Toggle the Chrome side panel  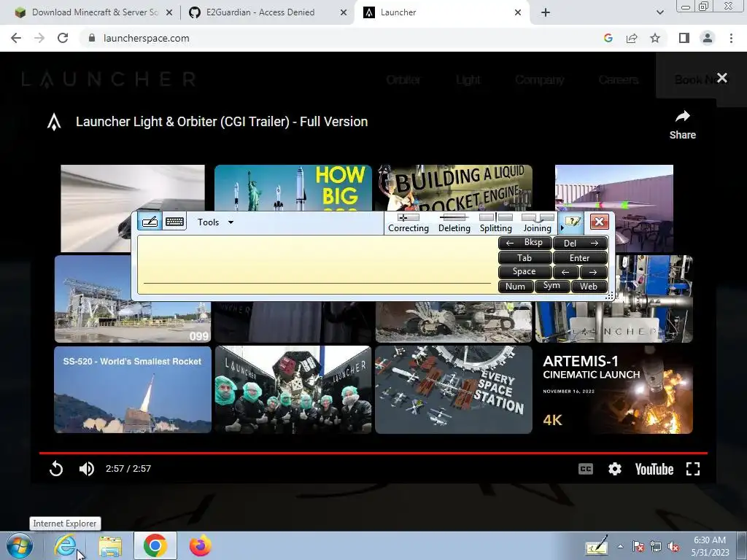[684, 38]
